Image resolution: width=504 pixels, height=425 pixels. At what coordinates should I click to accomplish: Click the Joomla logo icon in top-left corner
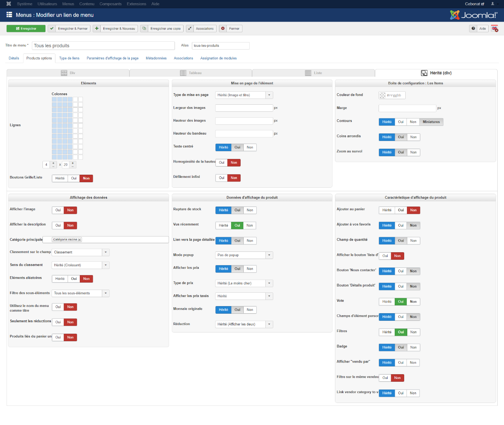point(9,4)
